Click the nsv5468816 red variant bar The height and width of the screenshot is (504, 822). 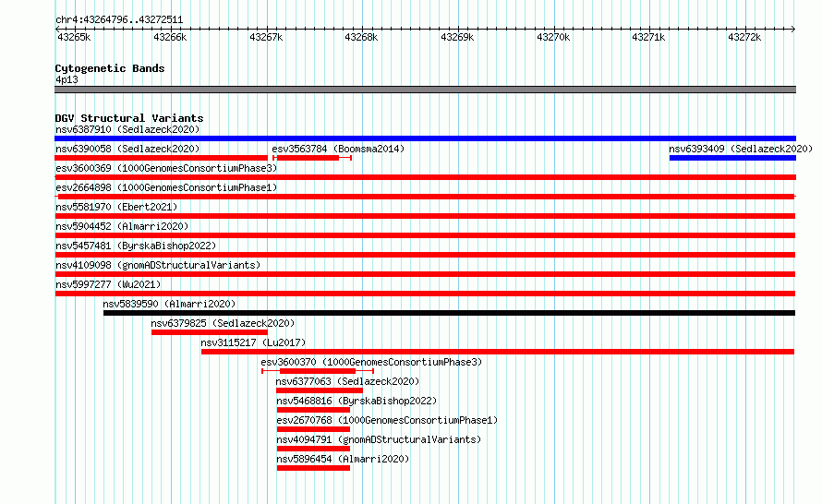[313, 410]
